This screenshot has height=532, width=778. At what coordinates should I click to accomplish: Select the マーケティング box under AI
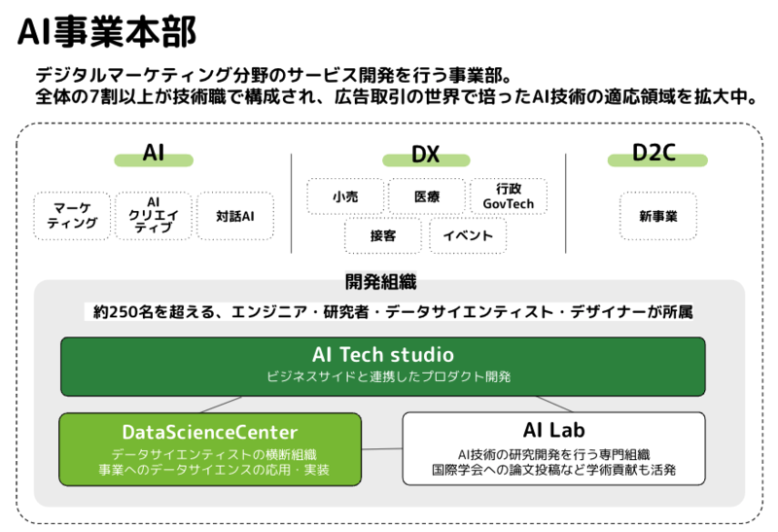click(72, 216)
